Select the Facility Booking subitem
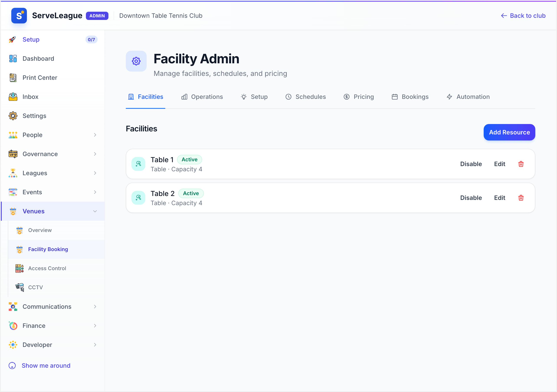The height and width of the screenshot is (392, 557). pyautogui.click(x=56, y=249)
